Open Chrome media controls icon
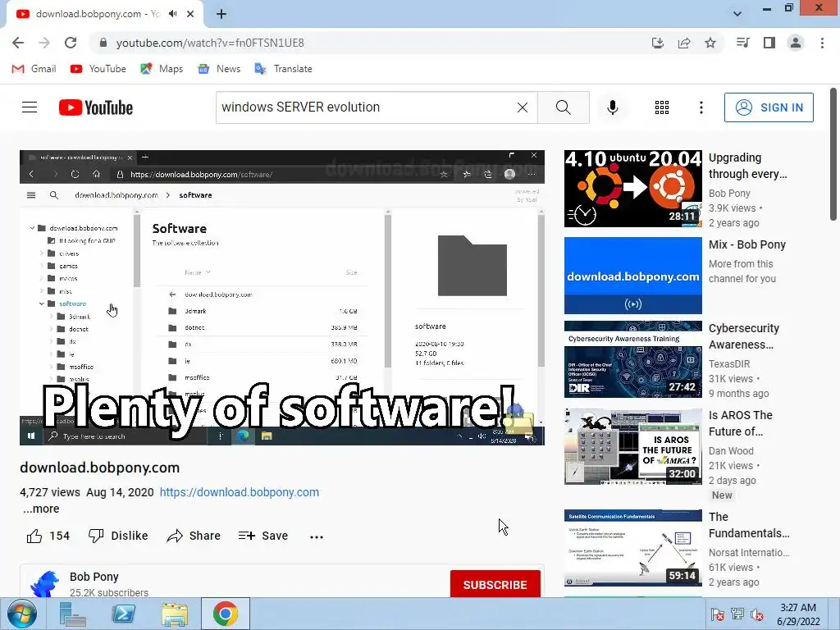 tap(742, 43)
